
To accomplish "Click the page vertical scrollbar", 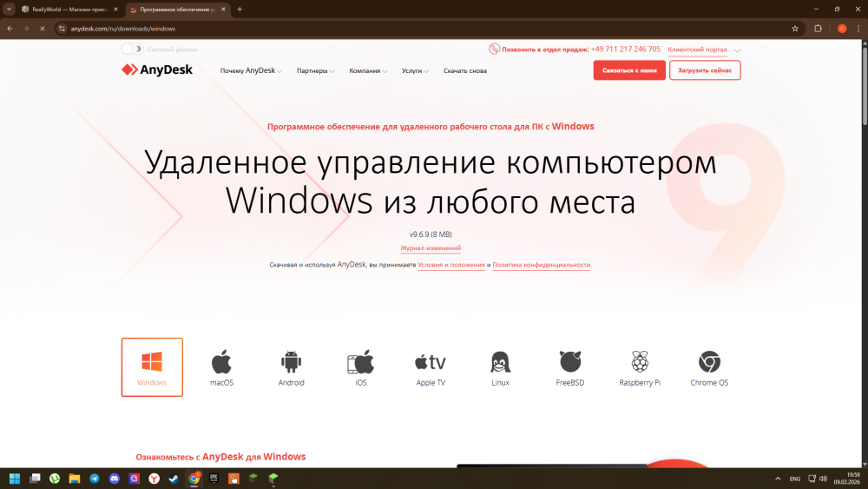I will click(865, 86).
